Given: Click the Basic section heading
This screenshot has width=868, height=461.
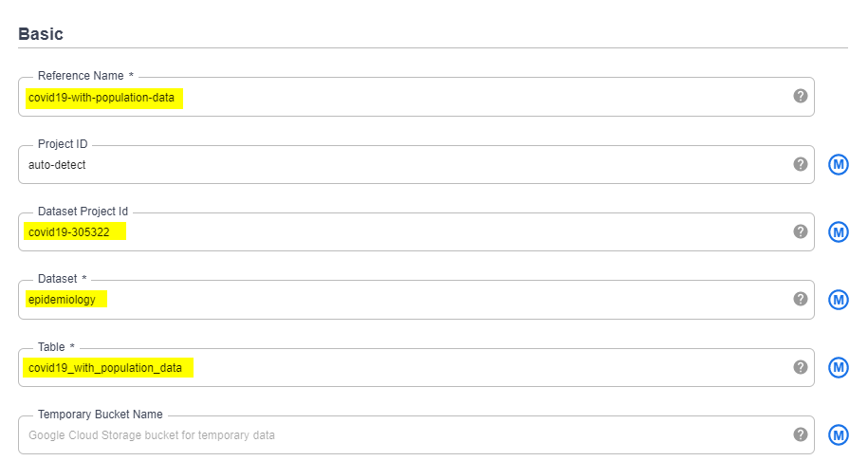Looking at the screenshot, I should point(41,34).
